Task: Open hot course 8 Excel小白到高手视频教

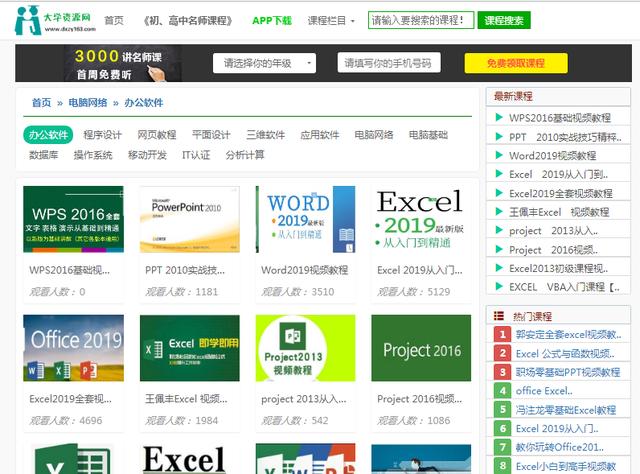Action: pos(566,466)
